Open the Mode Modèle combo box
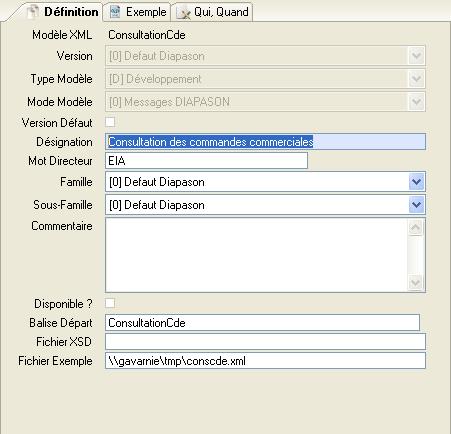This screenshot has width=451, height=434. pos(265,102)
